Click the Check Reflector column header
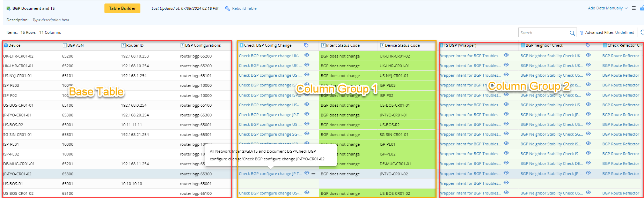 [622, 45]
